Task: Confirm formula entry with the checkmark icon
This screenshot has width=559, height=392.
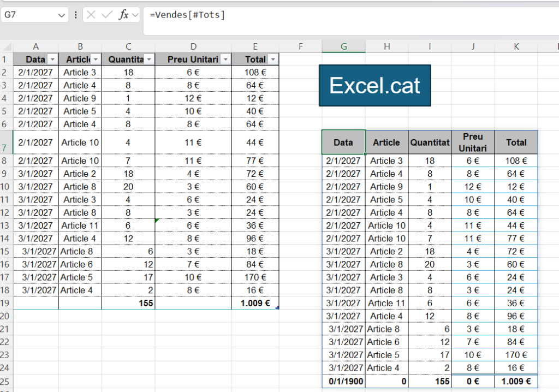Action: pyautogui.click(x=107, y=15)
